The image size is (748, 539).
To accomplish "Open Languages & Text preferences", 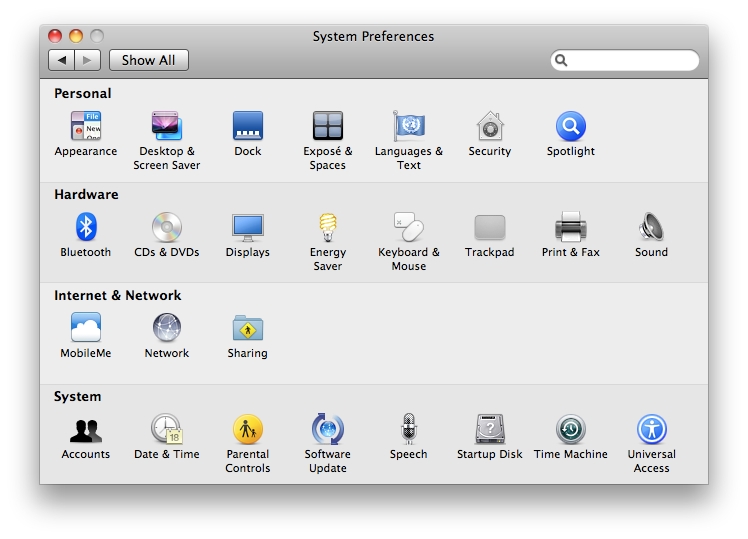I will click(x=409, y=127).
